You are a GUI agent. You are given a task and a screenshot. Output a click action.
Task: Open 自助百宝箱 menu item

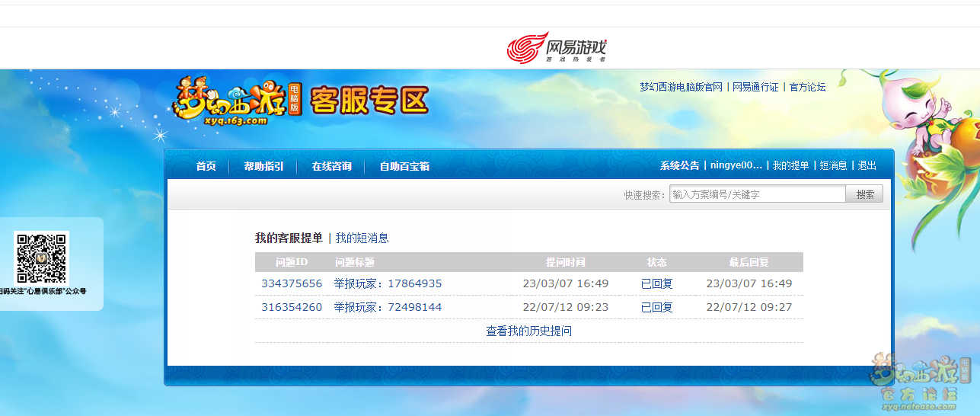click(404, 166)
